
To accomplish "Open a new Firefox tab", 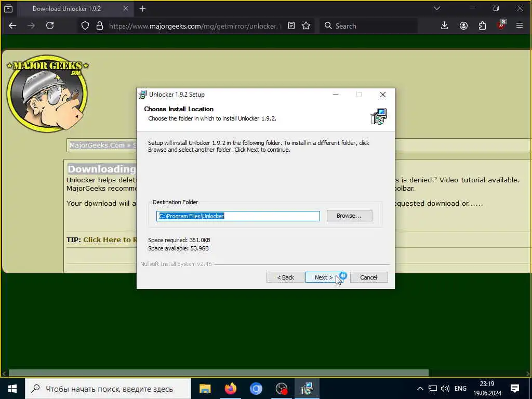I will [142, 9].
